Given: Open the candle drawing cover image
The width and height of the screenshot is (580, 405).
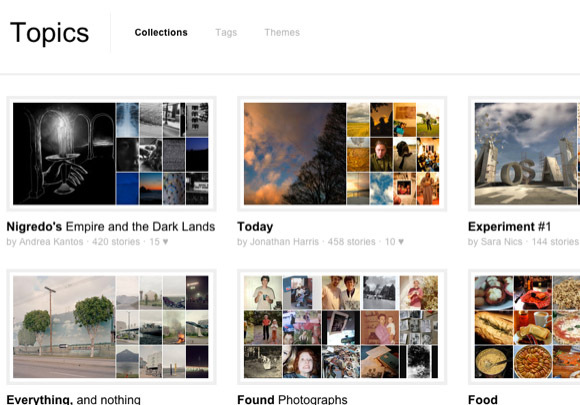Looking at the screenshot, I should click(x=64, y=153).
